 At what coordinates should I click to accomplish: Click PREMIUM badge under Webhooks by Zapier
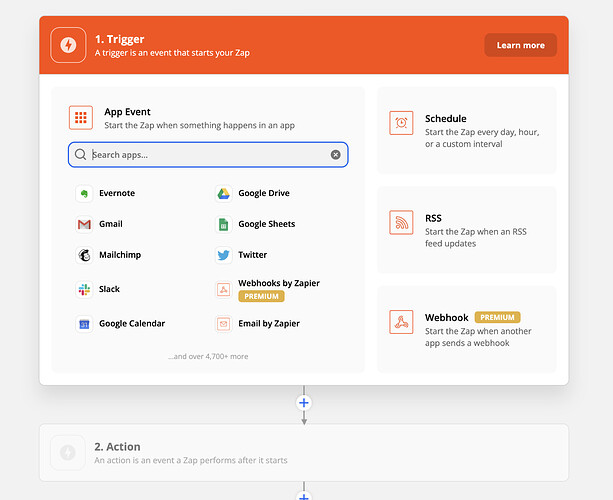(262, 296)
